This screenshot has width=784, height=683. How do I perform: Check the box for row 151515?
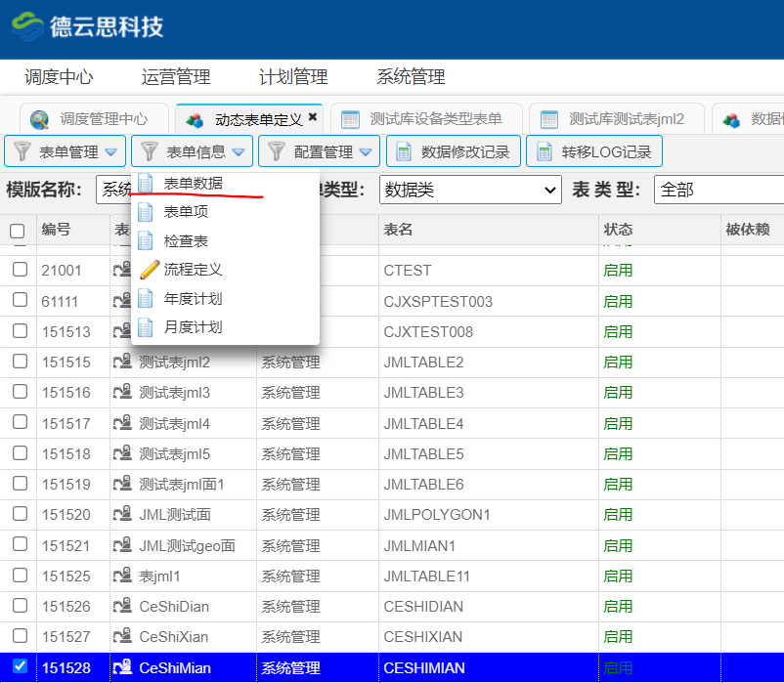pos(20,363)
